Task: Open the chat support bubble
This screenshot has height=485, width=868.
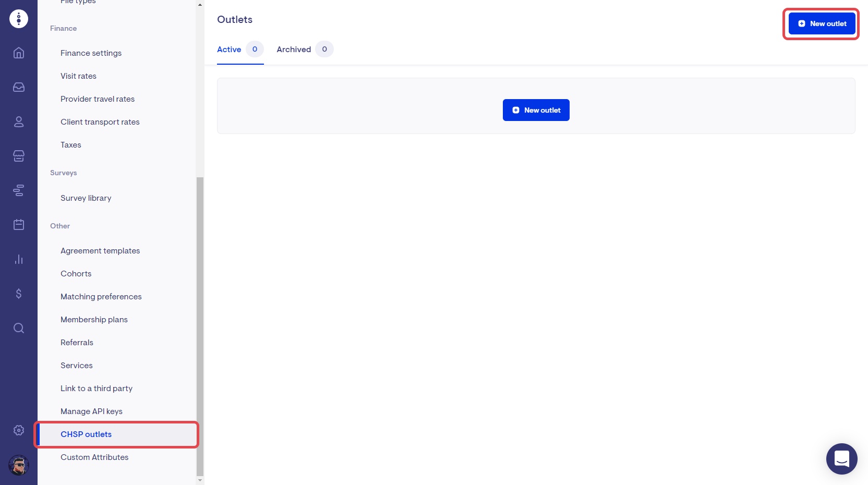Action: pyautogui.click(x=841, y=459)
